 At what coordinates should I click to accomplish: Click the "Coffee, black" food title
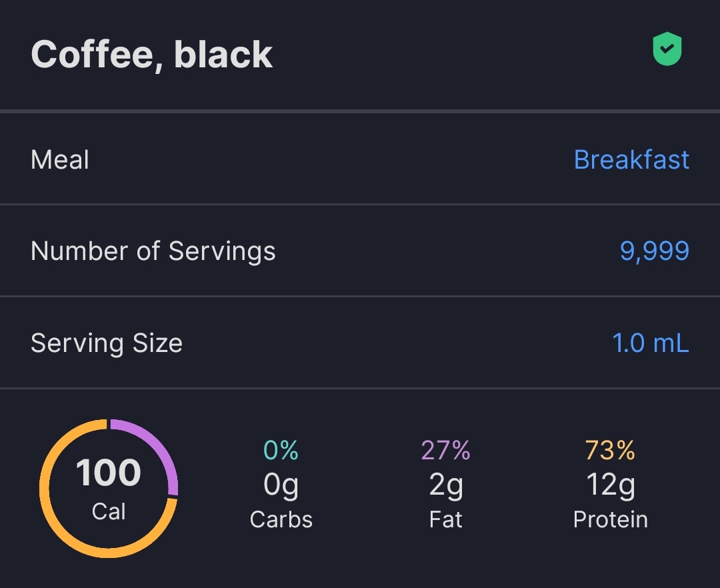pyautogui.click(x=151, y=54)
